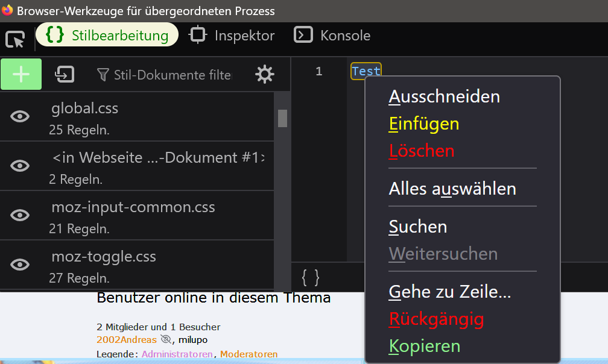Toggle visibility of moz-toggle.css
Screen dimensions: 608x364
click(21, 265)
